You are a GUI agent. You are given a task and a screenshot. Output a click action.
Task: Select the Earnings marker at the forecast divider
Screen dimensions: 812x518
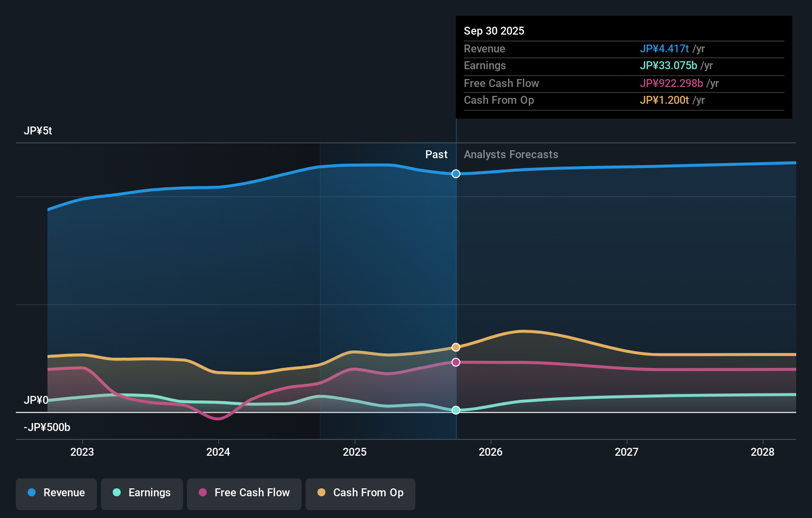click(x=455, y=410)
